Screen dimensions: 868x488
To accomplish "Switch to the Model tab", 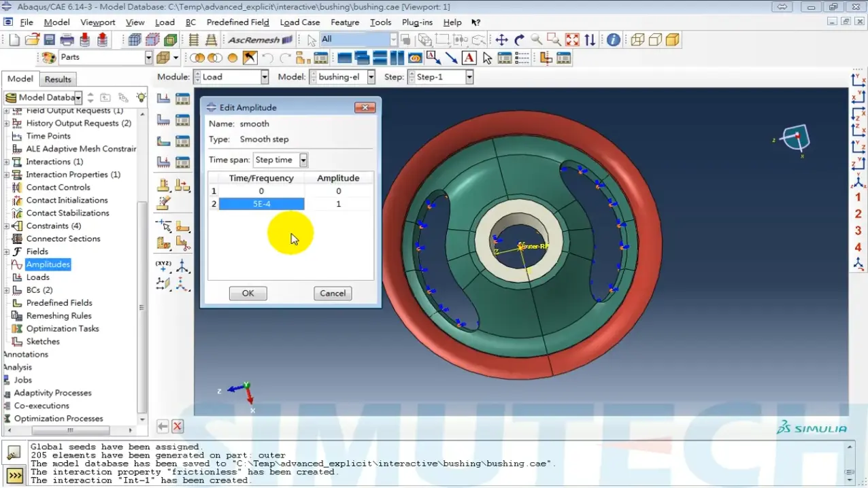I will point(20,78).
